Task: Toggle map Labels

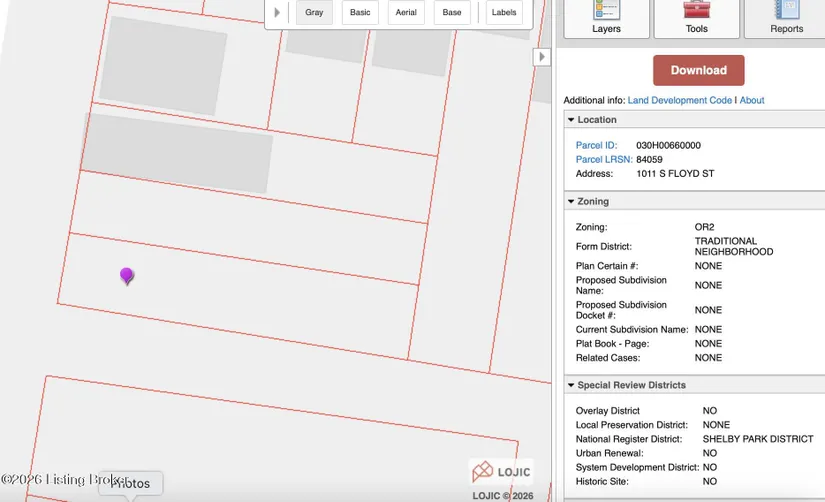Action: (x=504, y=13)
